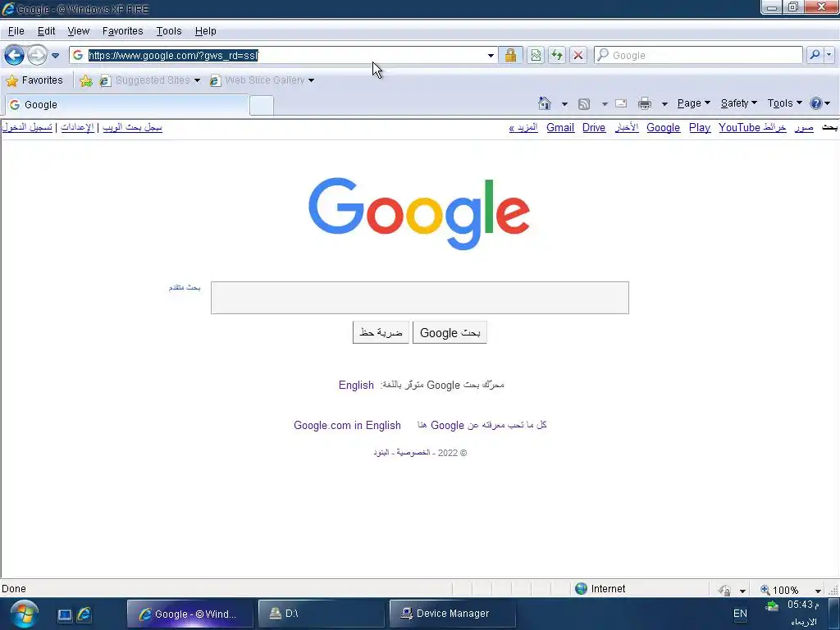Viewport: 840px width, 630px height.
Task: Click the blue Help question icon
Action: click(x=816, y=103)
